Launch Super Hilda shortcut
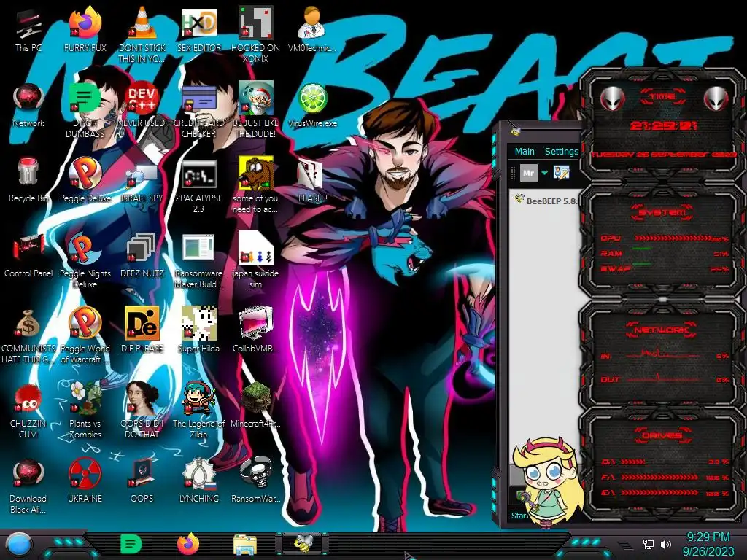 (199, 330)
